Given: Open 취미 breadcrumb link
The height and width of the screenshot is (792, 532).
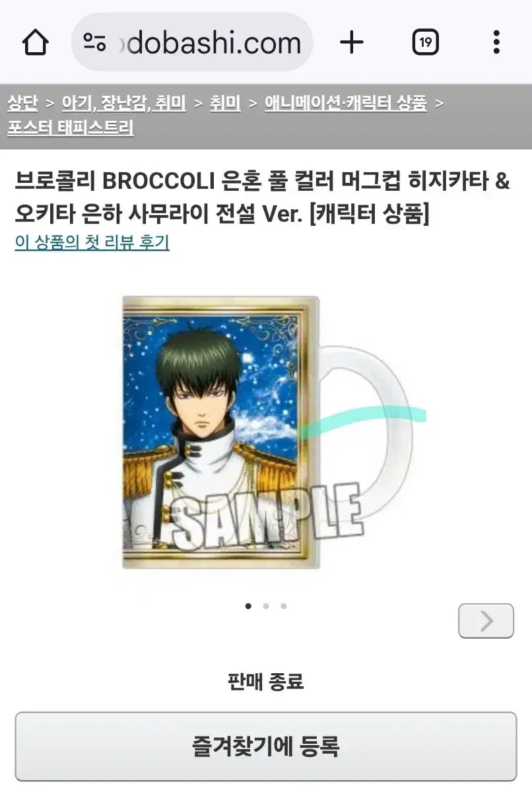Looking at the screenshot, I should coord(225,103).
